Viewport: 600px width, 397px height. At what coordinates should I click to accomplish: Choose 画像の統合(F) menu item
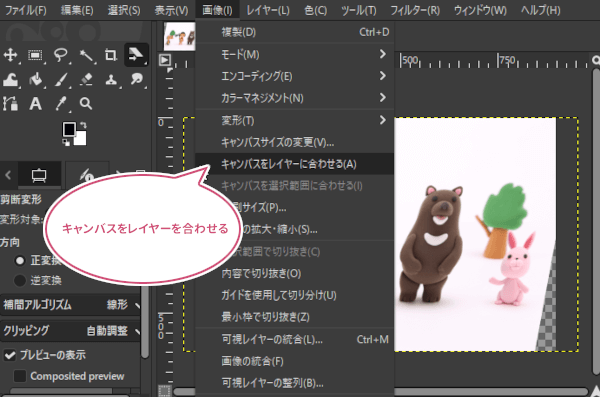point(295,361)
